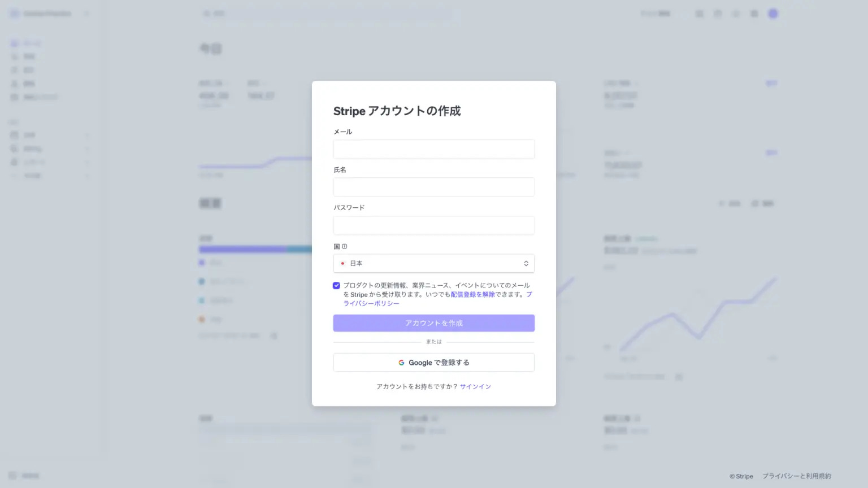Open the プライバシーポリシー link in the modal
The width and height of the screenshot is (868, 488).
371,303
